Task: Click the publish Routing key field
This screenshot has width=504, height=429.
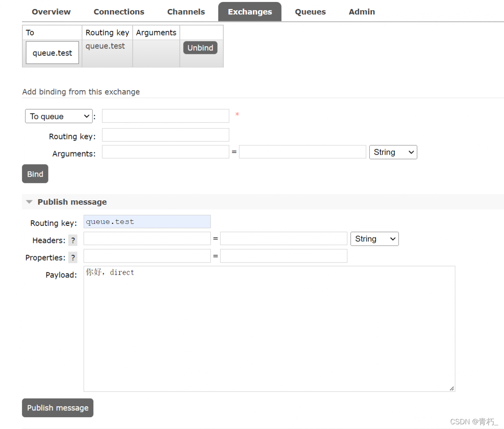Action: (x=147, y=222)
